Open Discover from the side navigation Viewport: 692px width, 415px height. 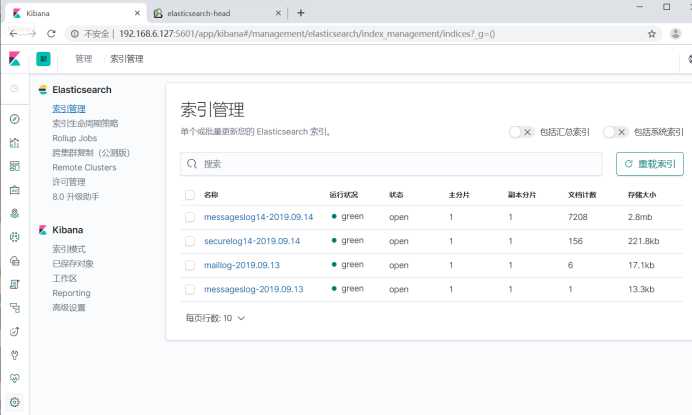(15, 119)
